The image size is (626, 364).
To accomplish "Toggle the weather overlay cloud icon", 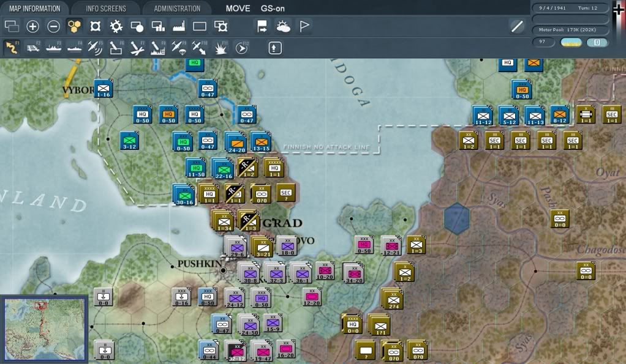I will click(283, 26).
